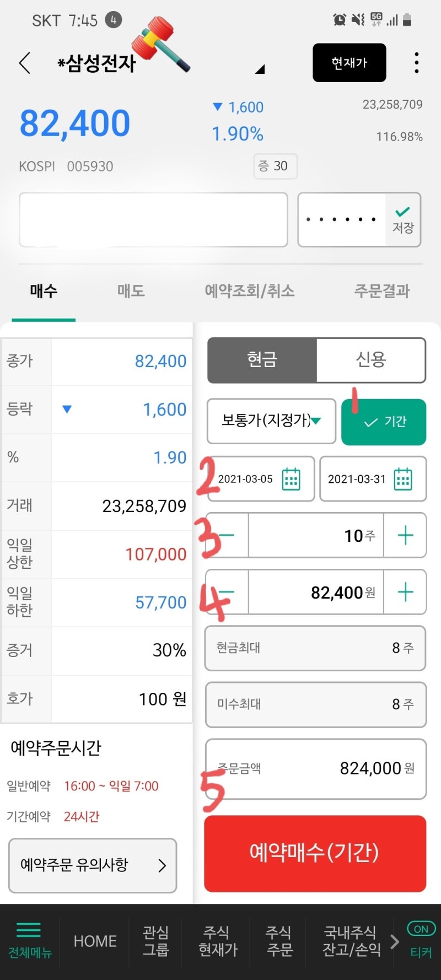
Task: Open 보통가(지정가) order type dropdown
Action: coord(271,421)
